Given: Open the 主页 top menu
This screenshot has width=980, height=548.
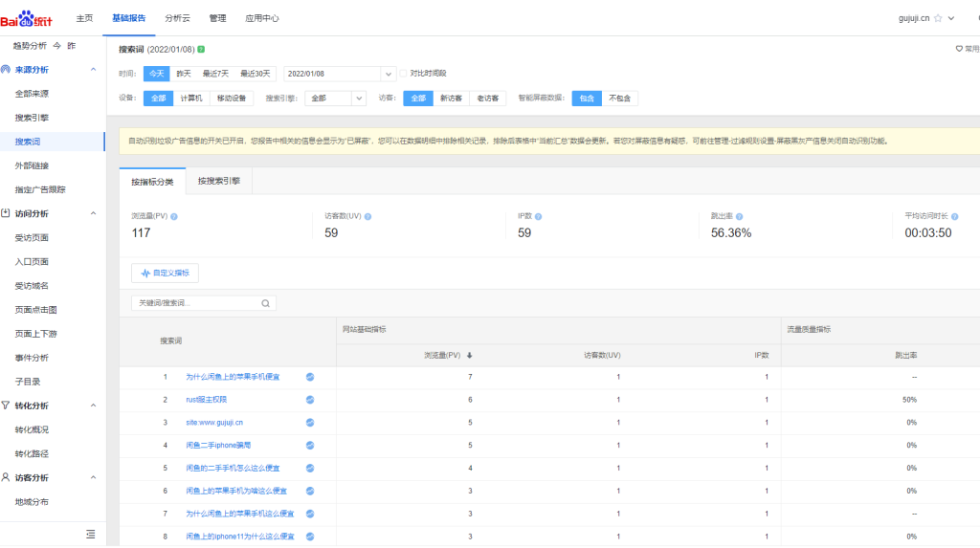Looking at the screenshot, I should click(x=84, y=18).
